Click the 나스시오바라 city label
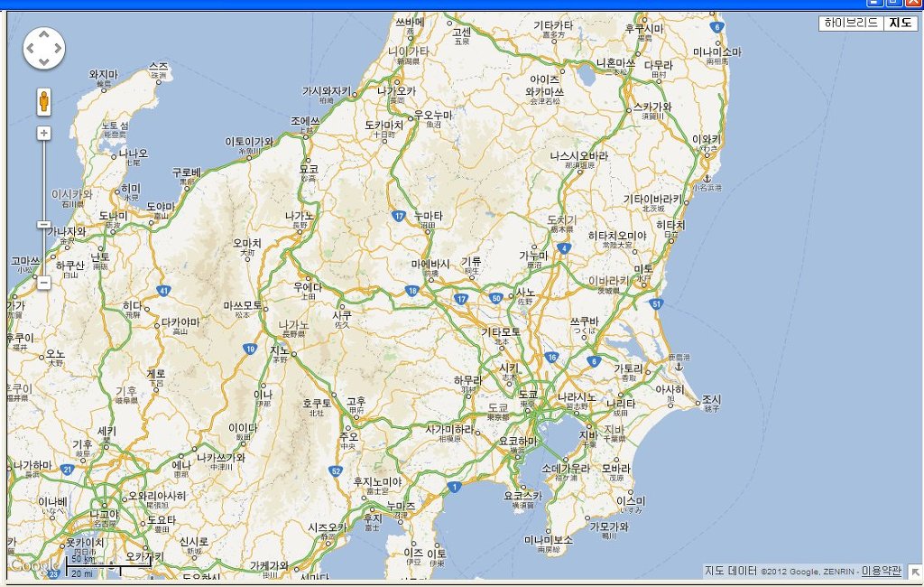The image size is (924, 587). point(579,156)
